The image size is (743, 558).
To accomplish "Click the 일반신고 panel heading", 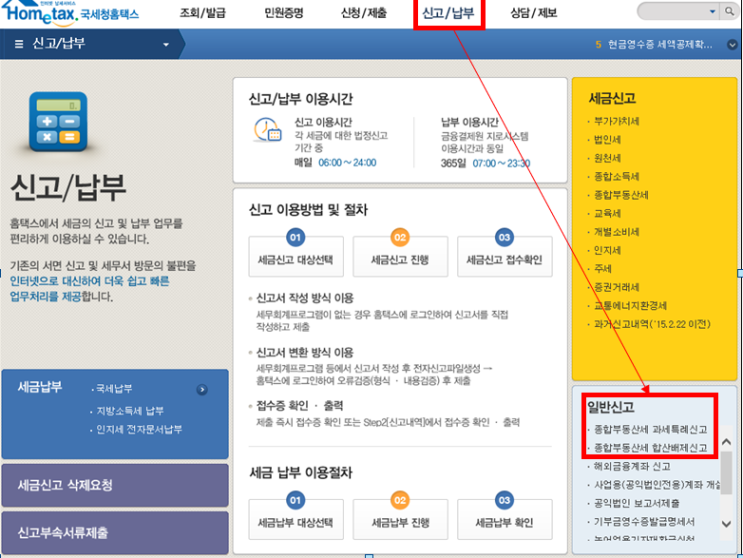I will 610,407.
